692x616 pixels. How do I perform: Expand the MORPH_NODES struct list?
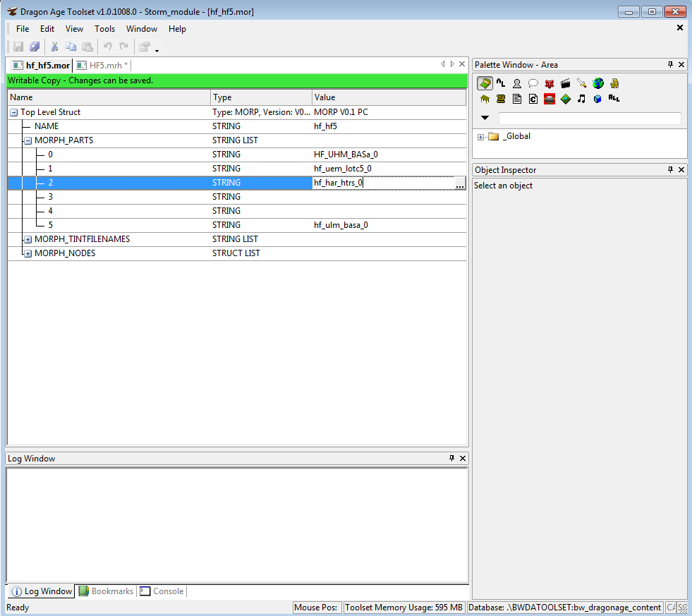click(28, 253)
